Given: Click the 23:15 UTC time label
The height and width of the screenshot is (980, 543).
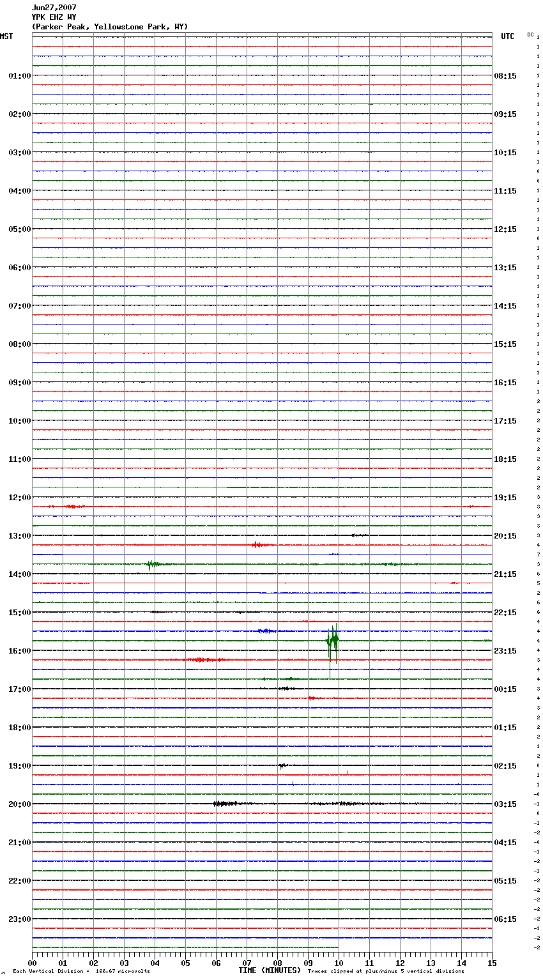Looking at the screenshot, I should [x=505, y=651].
